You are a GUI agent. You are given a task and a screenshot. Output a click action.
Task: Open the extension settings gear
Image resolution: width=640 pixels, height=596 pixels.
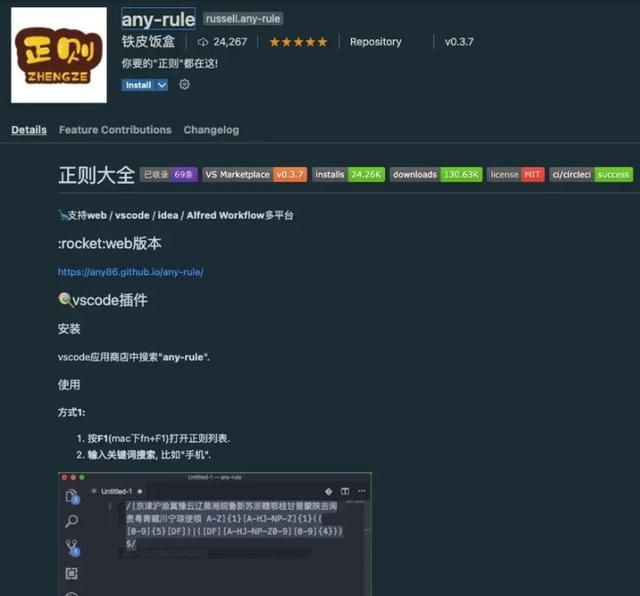[x=184, y=85]
